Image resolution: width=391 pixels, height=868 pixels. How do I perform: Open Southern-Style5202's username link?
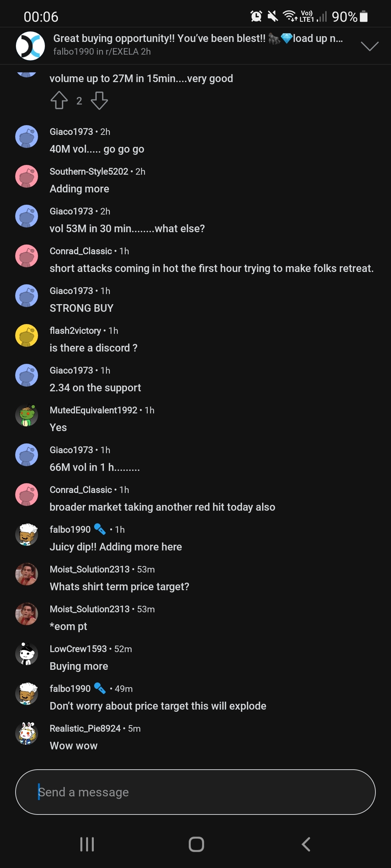(89, 171)
